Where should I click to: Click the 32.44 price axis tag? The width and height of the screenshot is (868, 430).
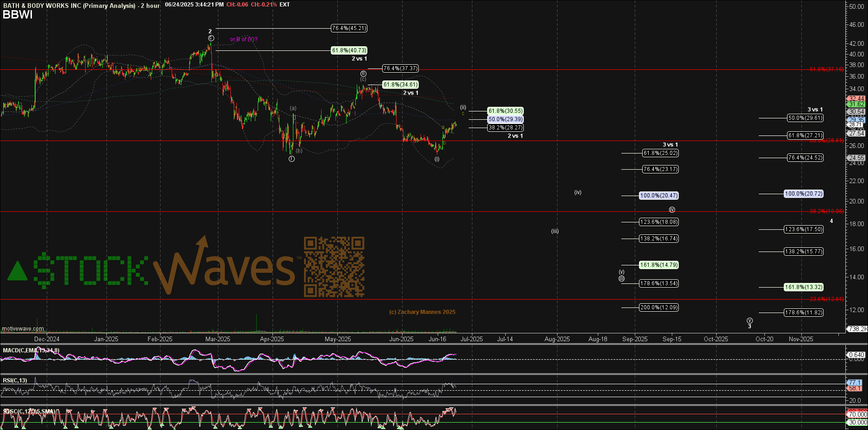click(856, 98)
